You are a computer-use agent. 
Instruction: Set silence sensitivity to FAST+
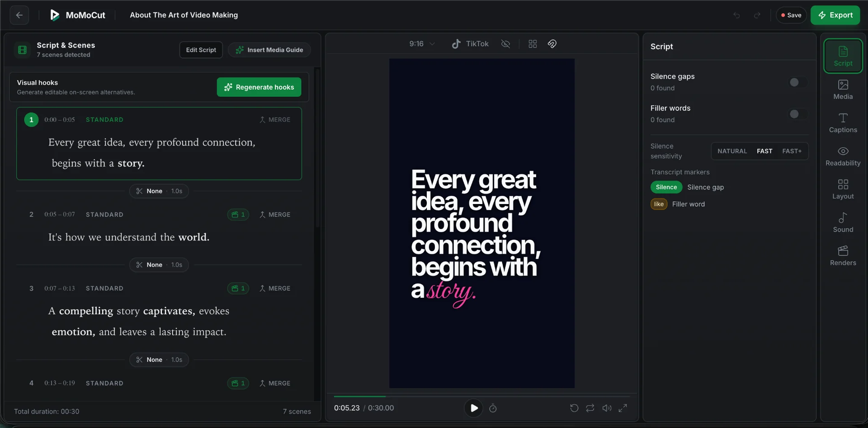pos(792,151)
